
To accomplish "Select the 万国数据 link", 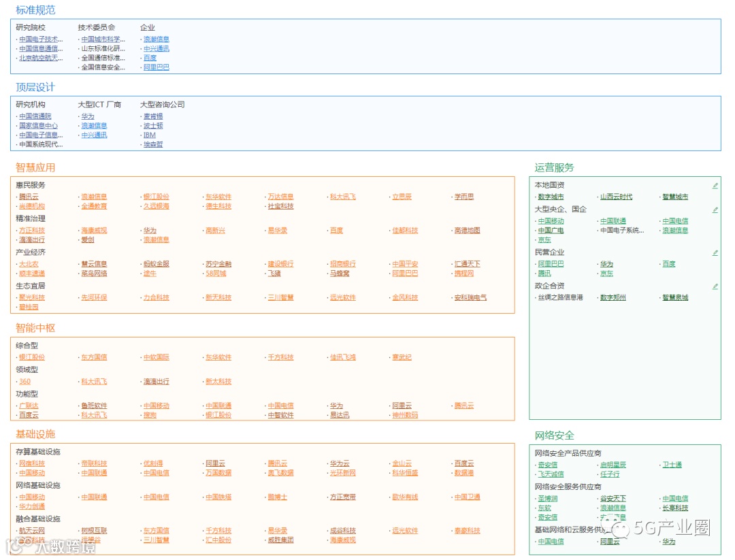I will [218, 474].
